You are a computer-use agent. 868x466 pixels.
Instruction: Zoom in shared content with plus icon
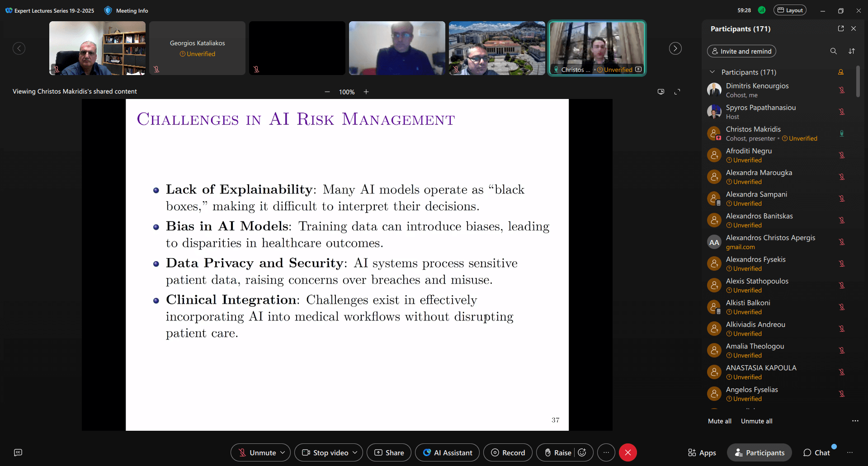click(366, 92)
